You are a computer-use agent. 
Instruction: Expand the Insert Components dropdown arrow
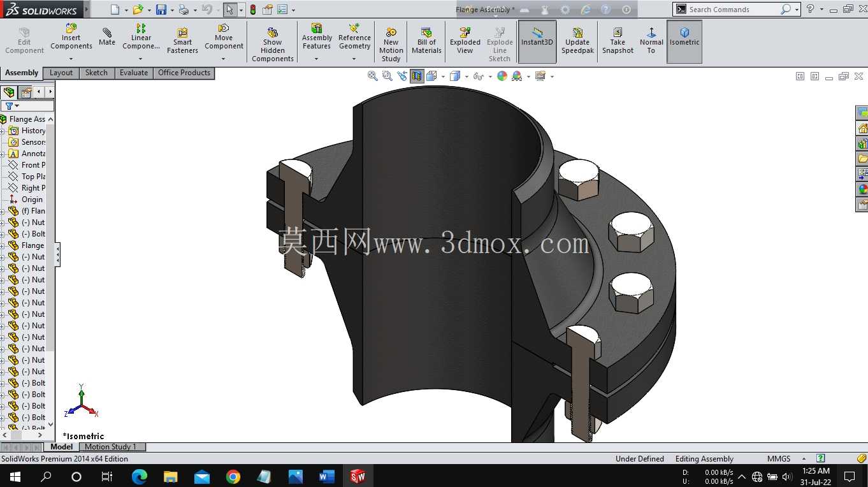[71, 59]
